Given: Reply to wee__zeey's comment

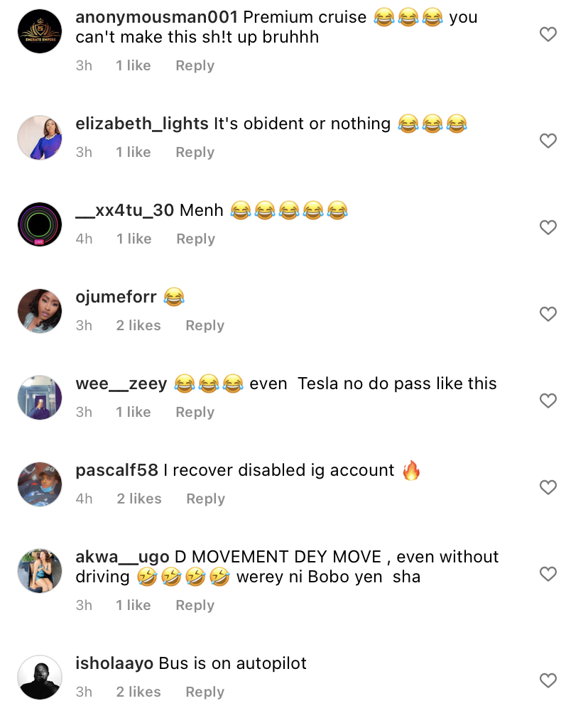Looking at the screenshot, I should [195, 413].
